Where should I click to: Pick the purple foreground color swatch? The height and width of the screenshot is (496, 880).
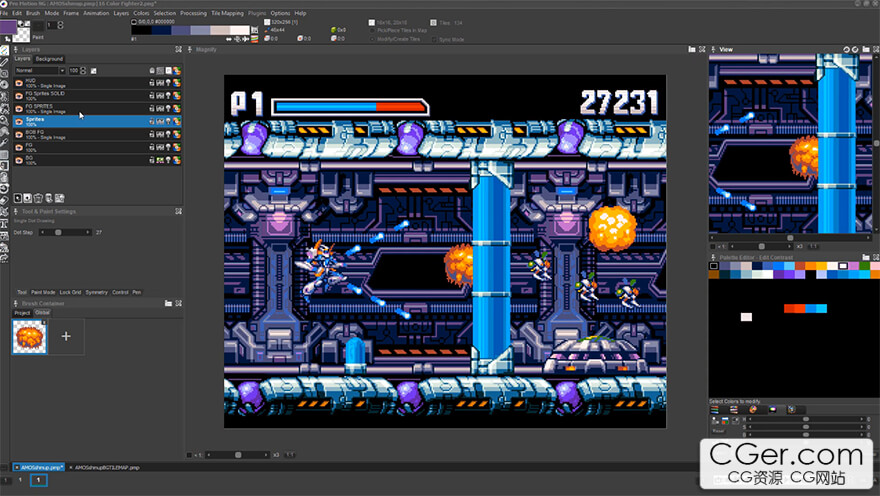8,26
